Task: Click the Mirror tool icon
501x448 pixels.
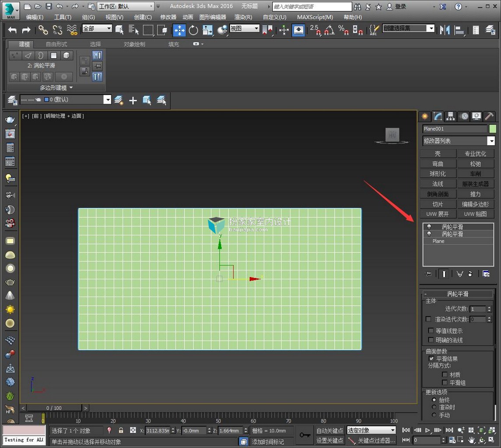Action: [x=445, y=30]
